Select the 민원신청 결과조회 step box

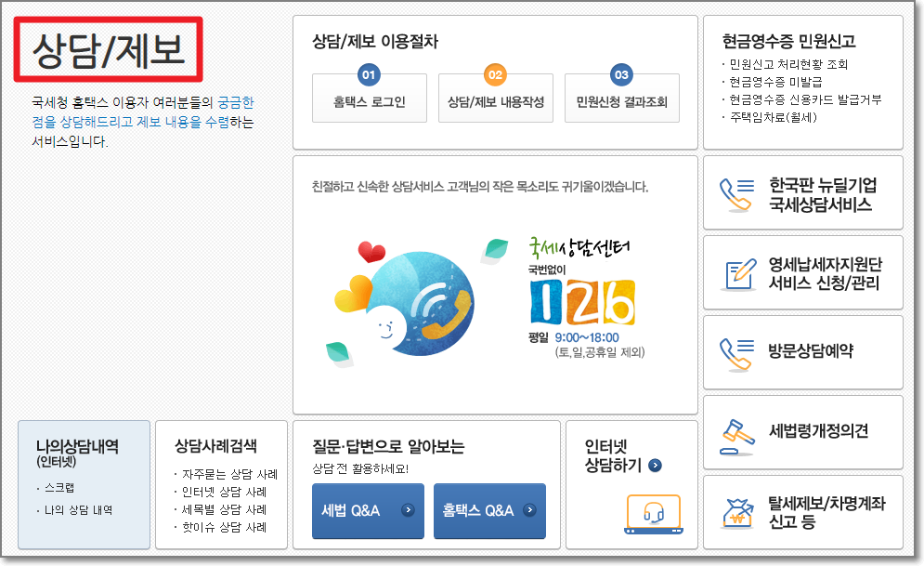(x=621, y=99)
